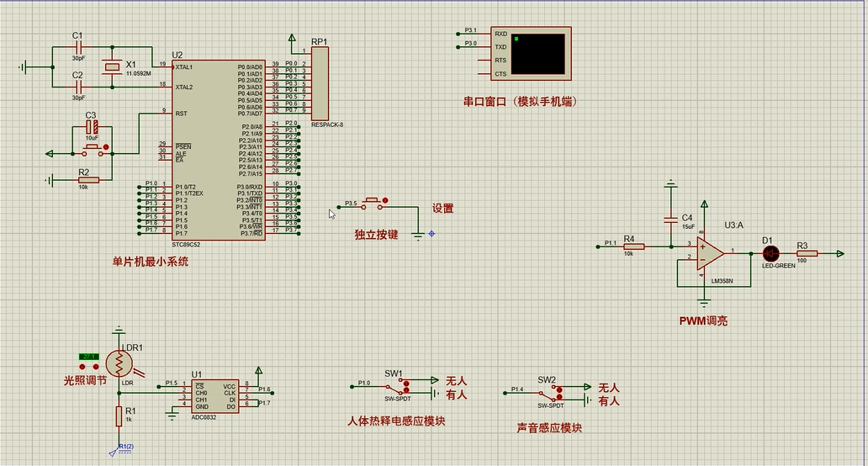Toggle the SW2 SPDT sound sensor switch
Image resolution: width=868 pixels, height=466 pixels.
[x=558, y=393]
